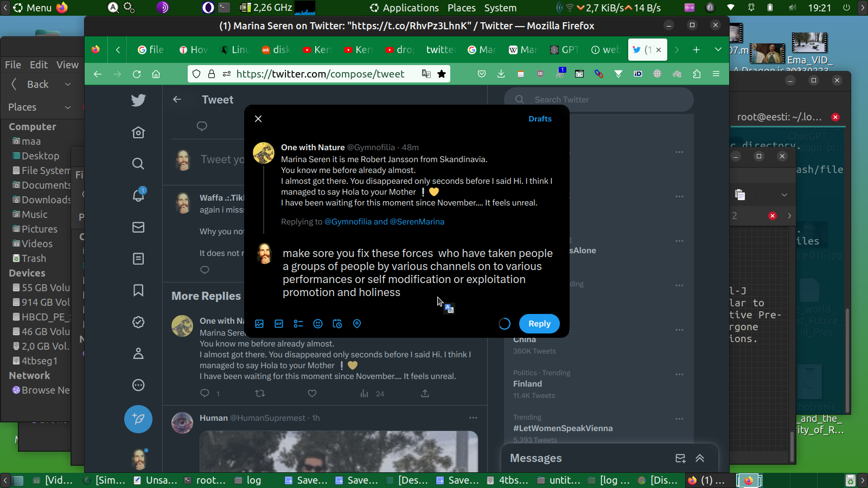Image resolution: width=868 pixels, height=488 pixels.
Task: Add a poll to the reply
Action: click(298, 324)
